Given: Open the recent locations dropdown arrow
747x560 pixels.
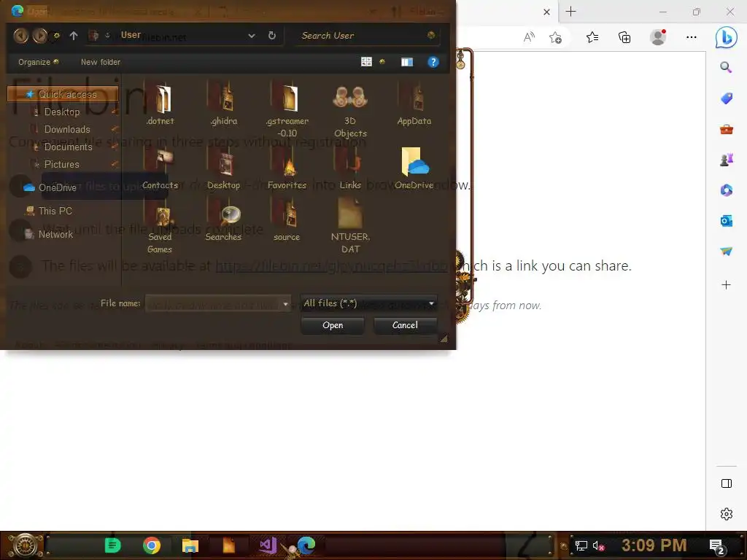Looking at the screenshot, I should pos(55,36).
